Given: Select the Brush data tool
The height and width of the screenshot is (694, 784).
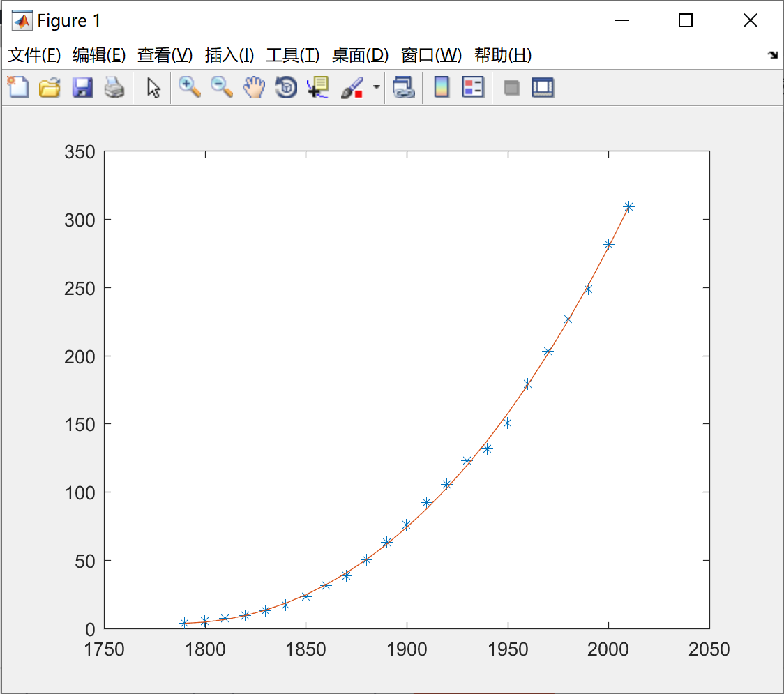Looking at the screenshot, I should 352,87.
